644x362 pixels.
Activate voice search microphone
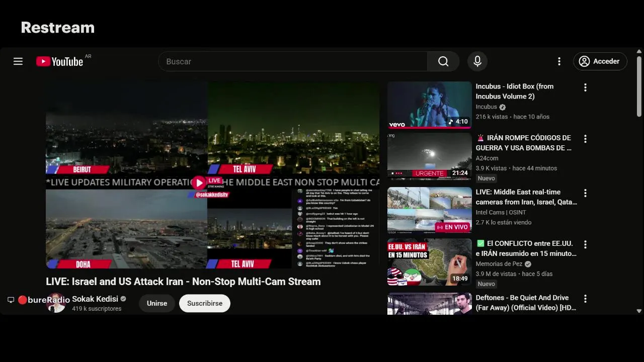pos(477,61)
